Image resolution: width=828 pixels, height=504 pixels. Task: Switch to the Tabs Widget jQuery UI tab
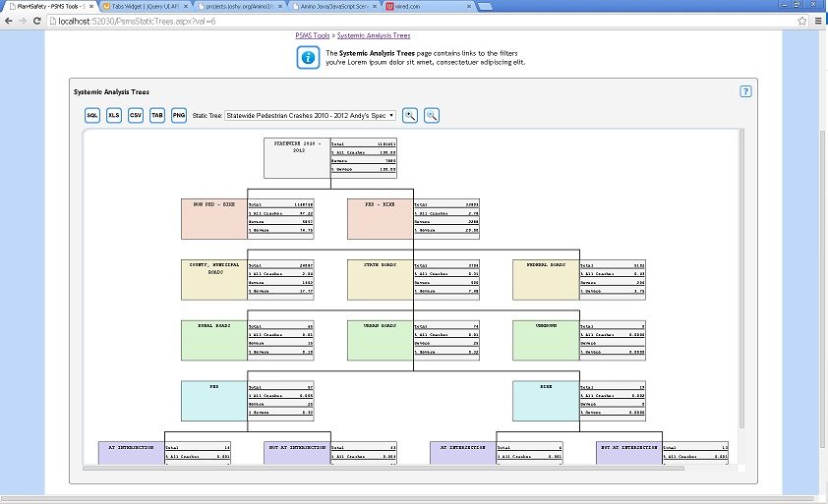click(146, 6)
